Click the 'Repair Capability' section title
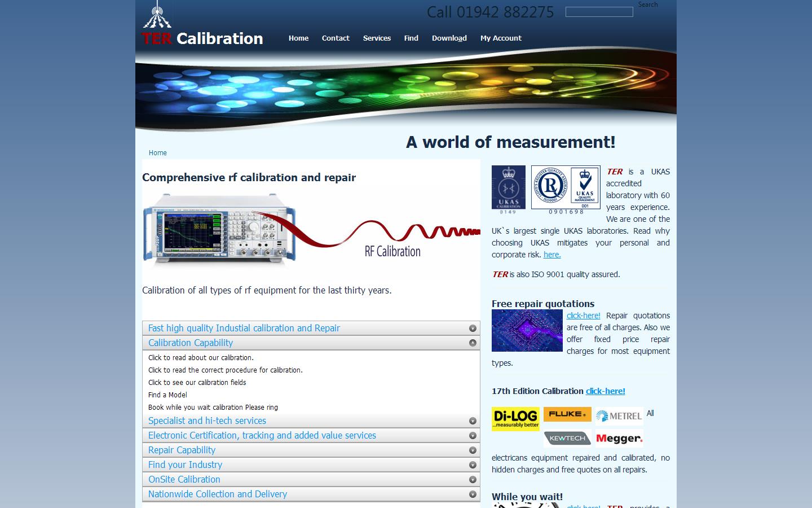The height and width of the screenshot is (508, 812). point(182,450)
